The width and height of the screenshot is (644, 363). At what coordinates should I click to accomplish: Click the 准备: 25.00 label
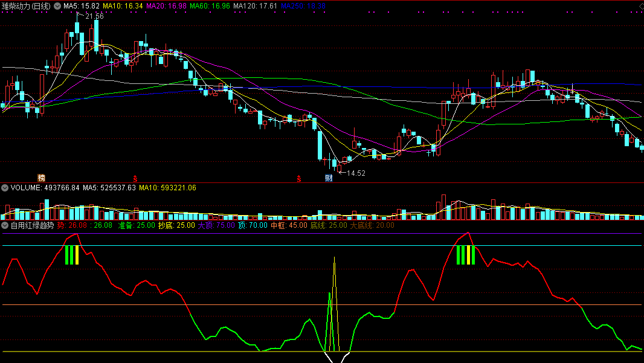click(x=137, y=225)
